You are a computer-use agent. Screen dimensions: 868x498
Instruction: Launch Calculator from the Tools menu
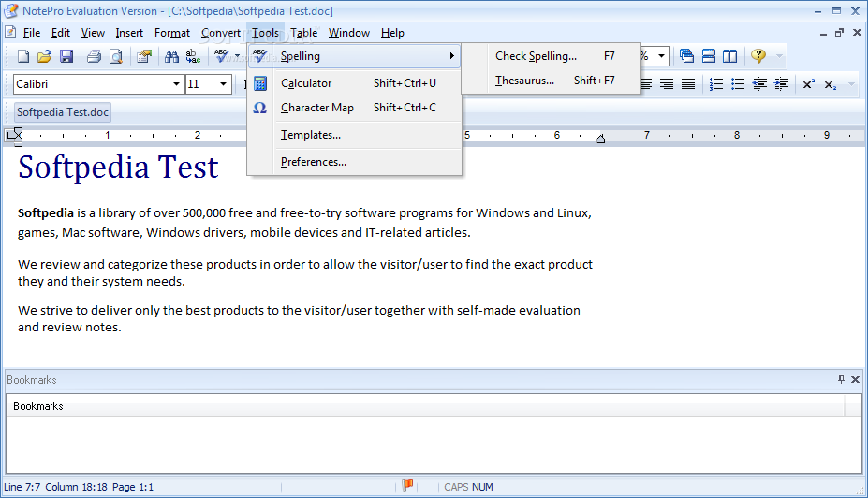354,83
